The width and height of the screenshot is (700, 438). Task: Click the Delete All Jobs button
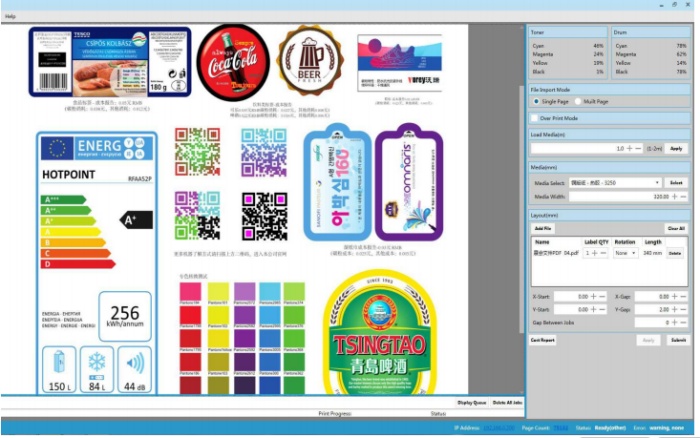[x=507, y=403]
